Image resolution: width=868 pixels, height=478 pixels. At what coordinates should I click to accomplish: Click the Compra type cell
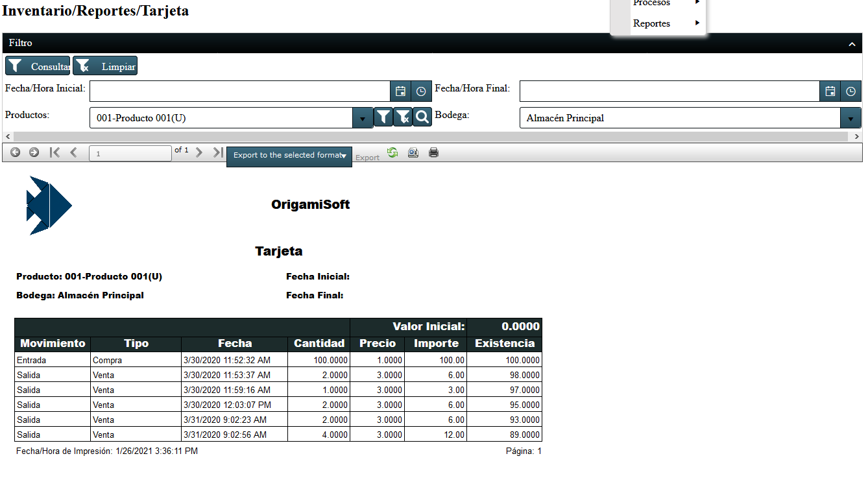pyautogui.click(x=136, y=360)
